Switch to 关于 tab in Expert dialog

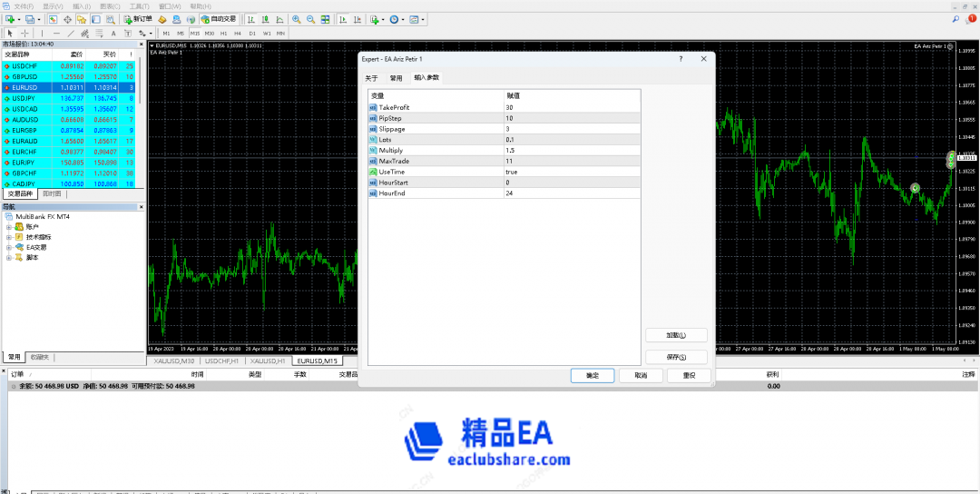[371, 78]
